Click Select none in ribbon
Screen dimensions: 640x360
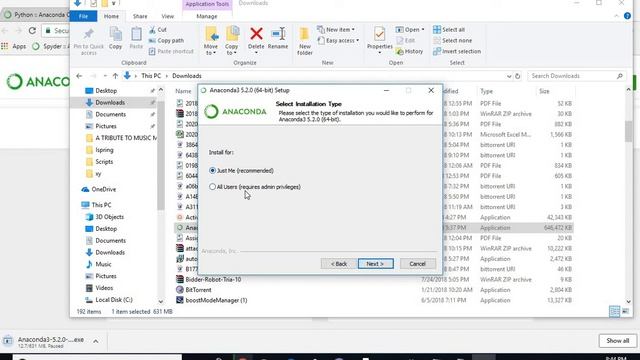tap(453, 40)
